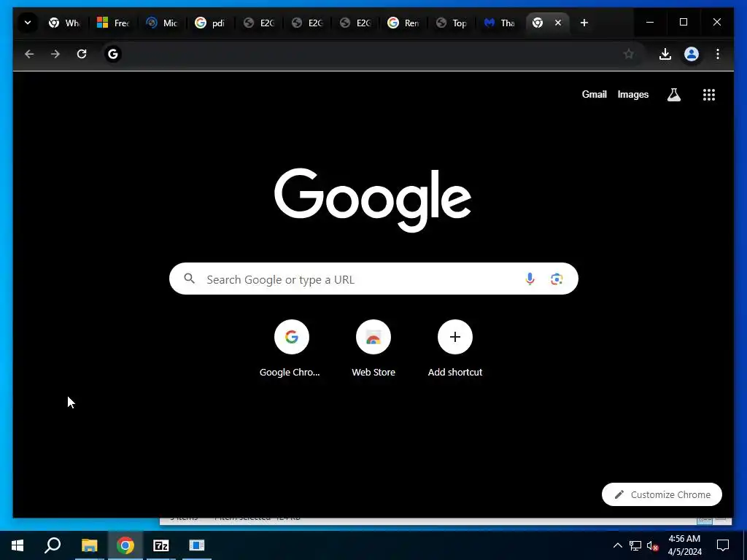Open the Web Store shortcut

373,349
